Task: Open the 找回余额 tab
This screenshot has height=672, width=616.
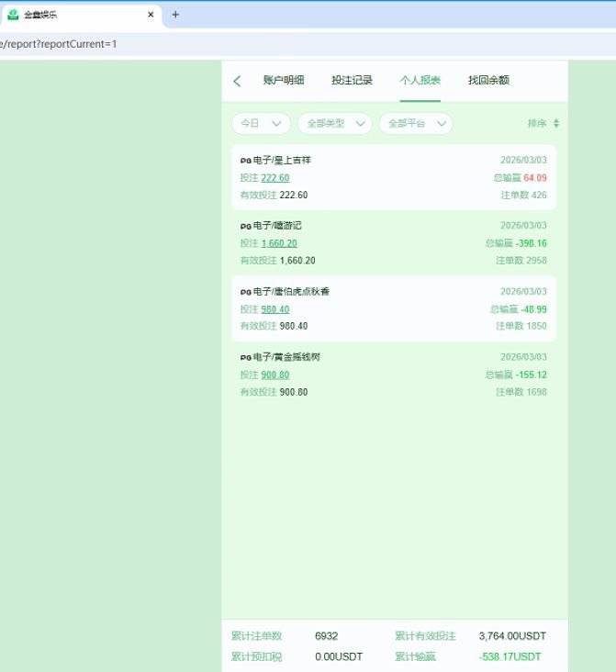Action: [488, 80]
